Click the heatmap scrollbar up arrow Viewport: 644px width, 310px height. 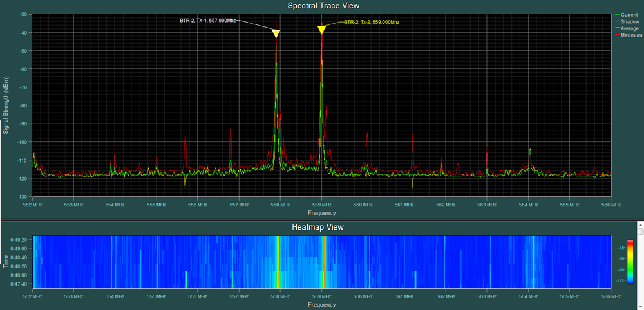click(x=640, y=224)
